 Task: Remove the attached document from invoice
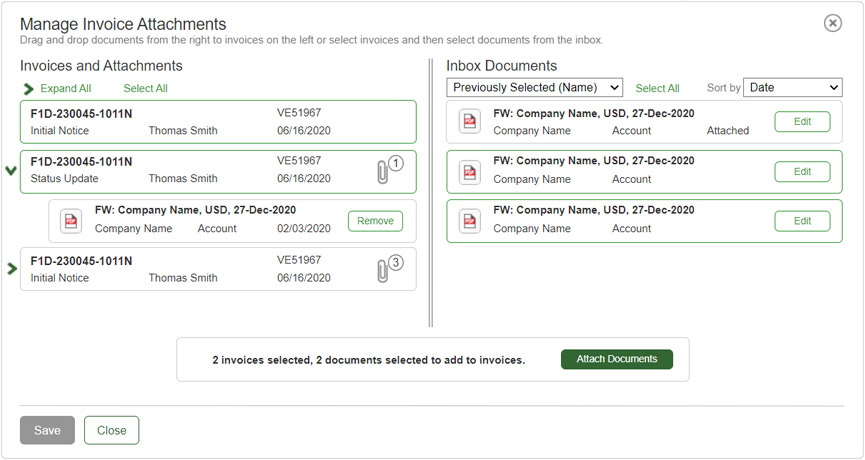point(375,221)
